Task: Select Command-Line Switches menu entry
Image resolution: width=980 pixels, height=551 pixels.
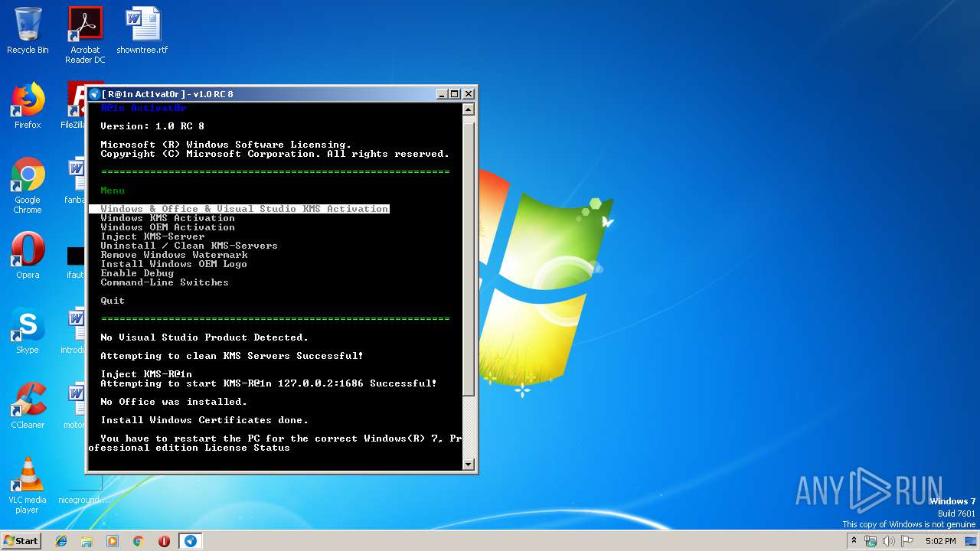Action: (x=165, y=282)
